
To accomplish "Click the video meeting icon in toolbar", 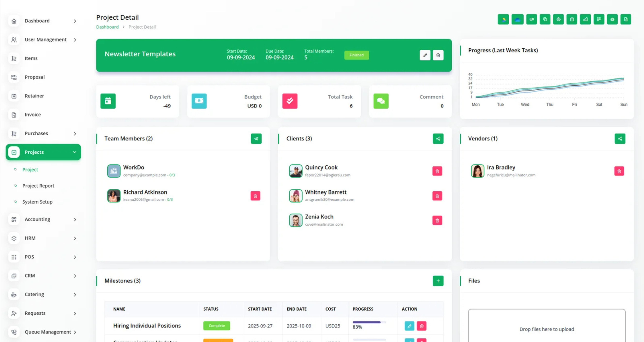I will tap(532, 19).
